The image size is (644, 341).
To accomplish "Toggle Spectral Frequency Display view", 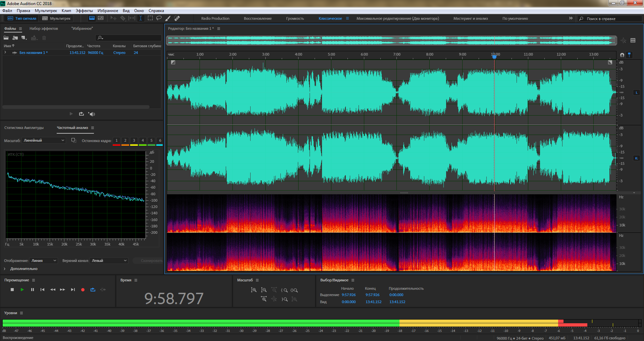I will tap(92, 18).
